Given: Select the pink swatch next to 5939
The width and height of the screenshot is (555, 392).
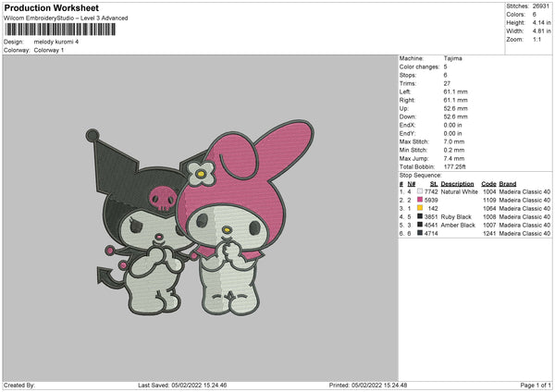Looking at the screenshot, I should (x=420, y=200).
